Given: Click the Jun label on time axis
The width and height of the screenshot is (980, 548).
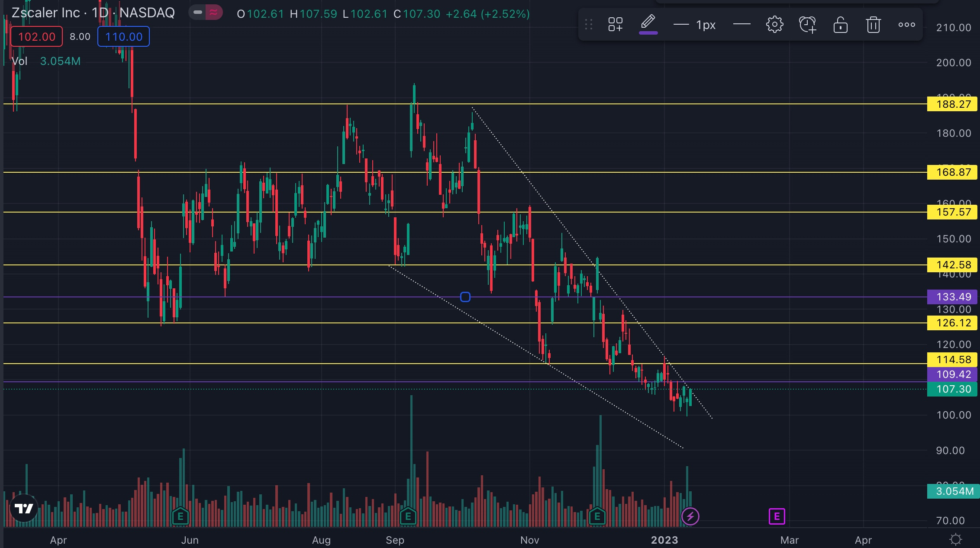Looking at the screenshot, I should (x=190, y=540).
